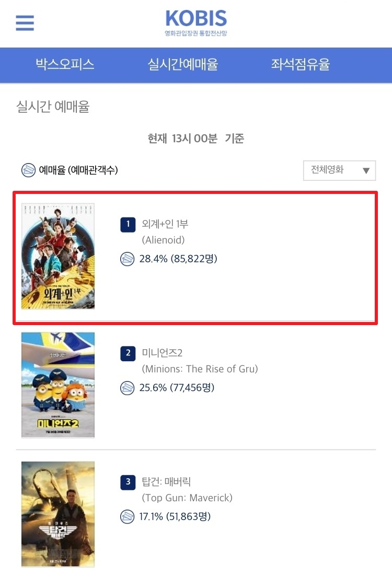Viewport: 392px width, 576px height.
Task: Click ticket icon next to 28.4% for Alienoid
Action: click(x=127, y=259)
